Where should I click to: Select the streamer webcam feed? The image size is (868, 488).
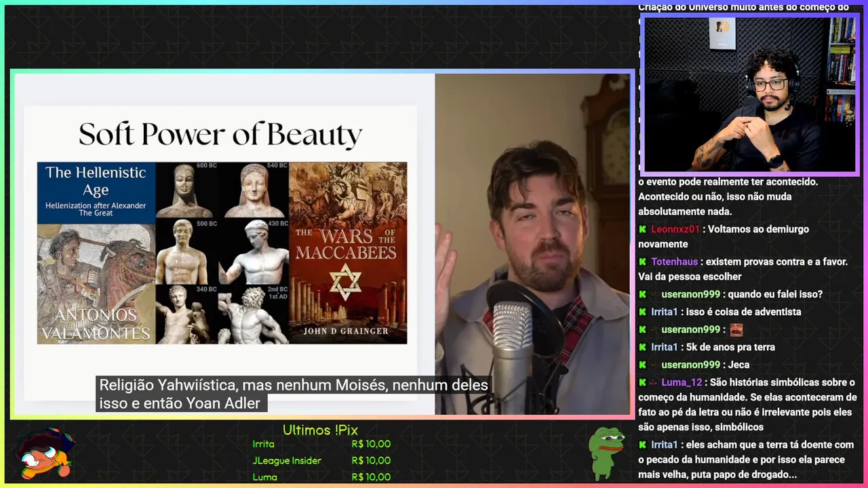click(x=749, y=94)
